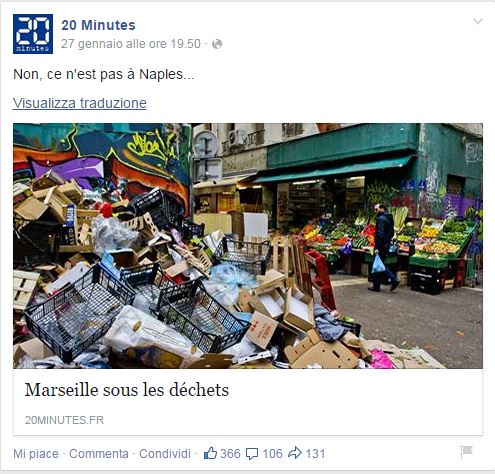Image resolution: width=495 pixels, height=474 pixels.
Task: Click the report flag icon
Action: (x=466, y=452)
